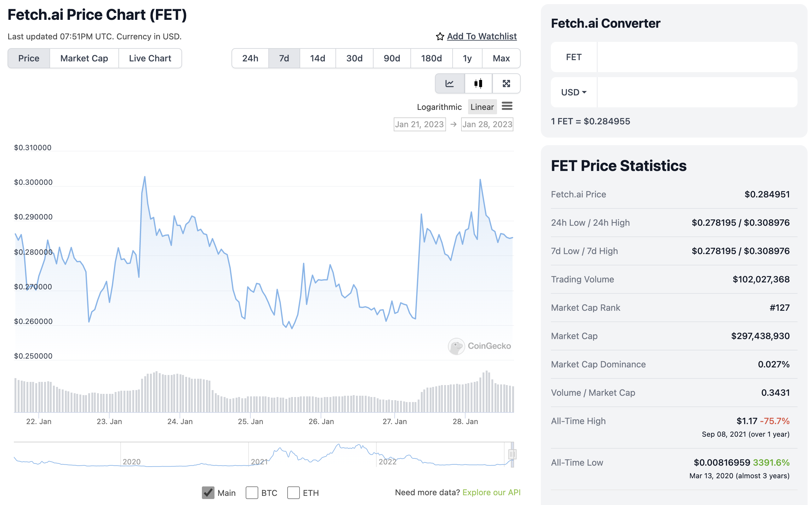
Task: Click the watchlist star icon
Action: click(x=440, y=37)
